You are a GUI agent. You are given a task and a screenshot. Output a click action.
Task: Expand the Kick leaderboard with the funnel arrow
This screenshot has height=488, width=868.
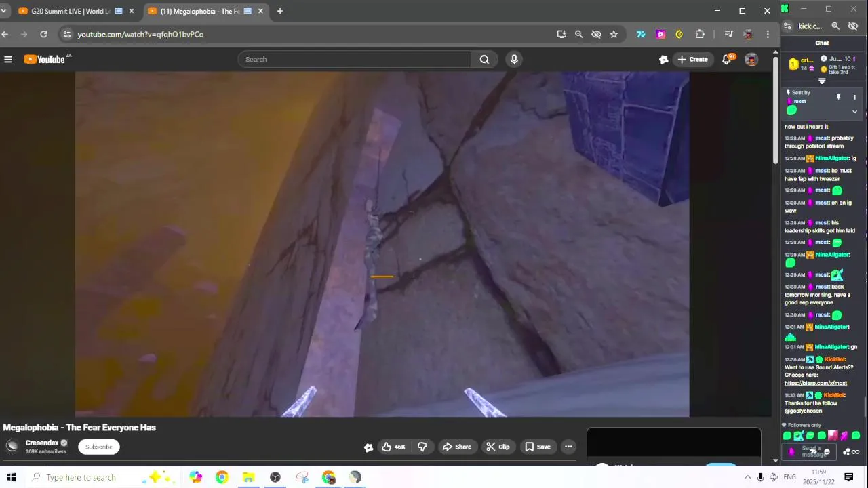822,81
